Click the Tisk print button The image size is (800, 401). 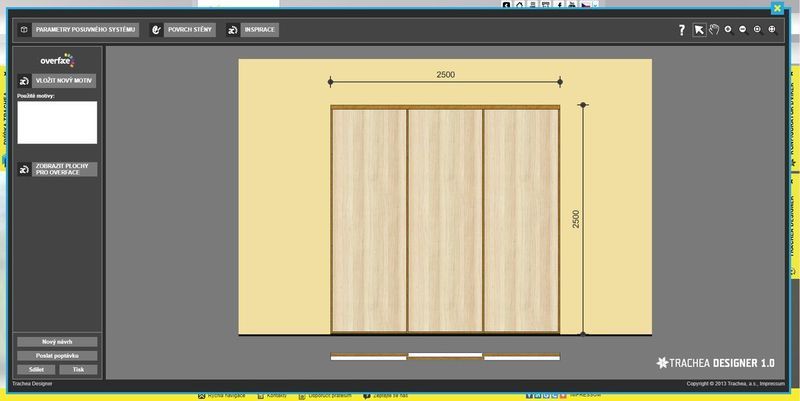pyautogui.click(x=78, y=370)
